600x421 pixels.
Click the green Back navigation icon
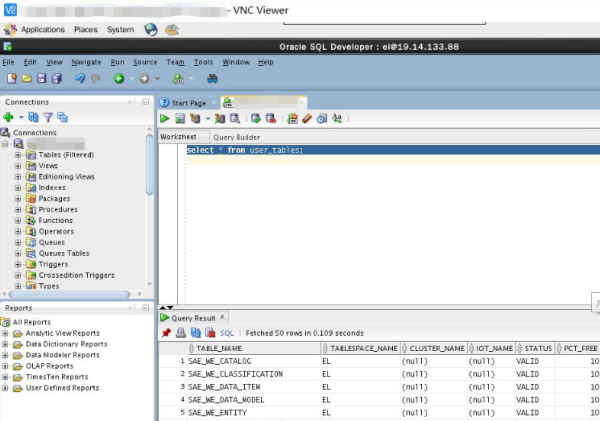click(119, 78)
